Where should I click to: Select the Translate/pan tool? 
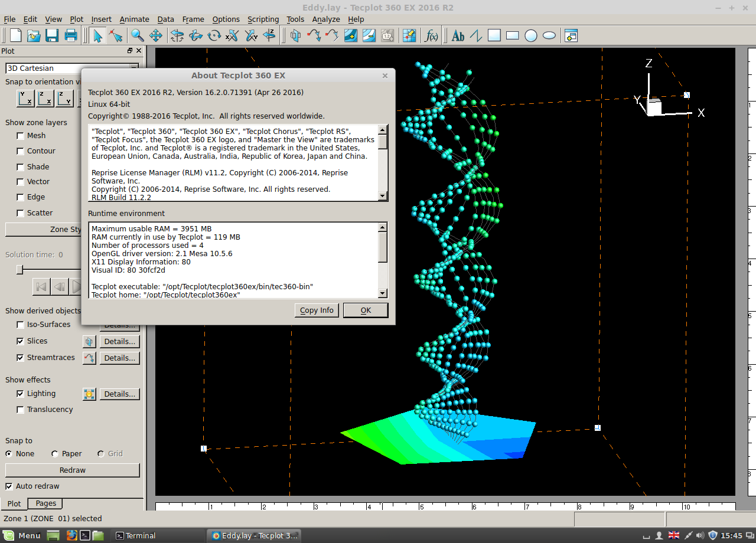tap(156, 35)
